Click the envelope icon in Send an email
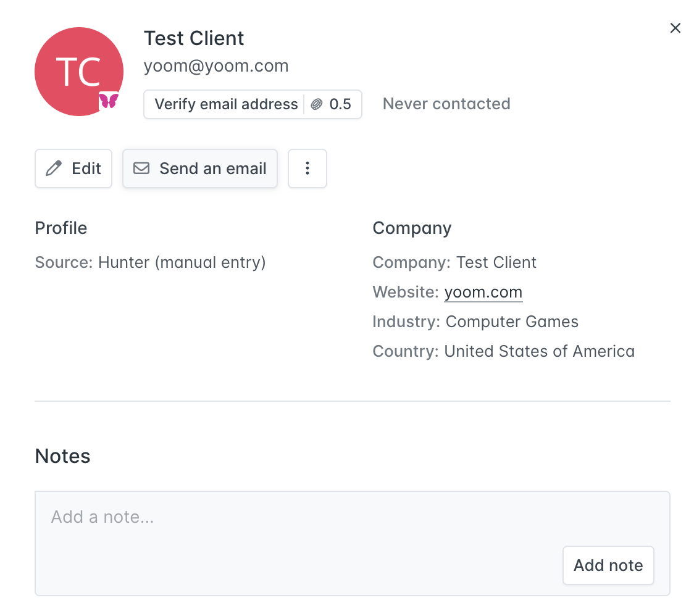The height and width of the screenshot is (616, 694). click(x=141, y=169)
